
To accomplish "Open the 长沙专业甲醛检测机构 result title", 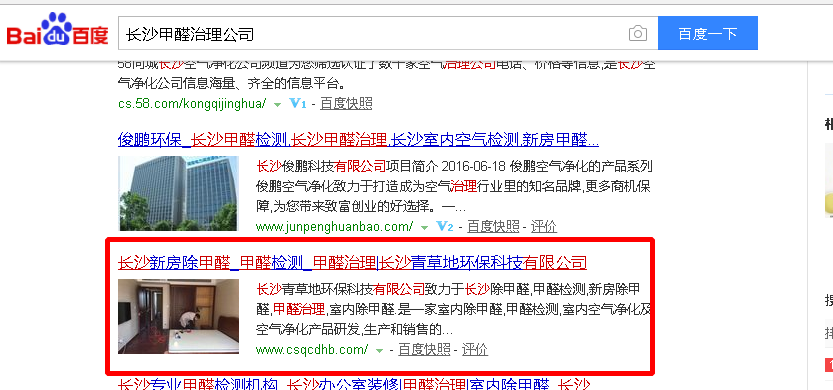I will click(x=354, y=385).
